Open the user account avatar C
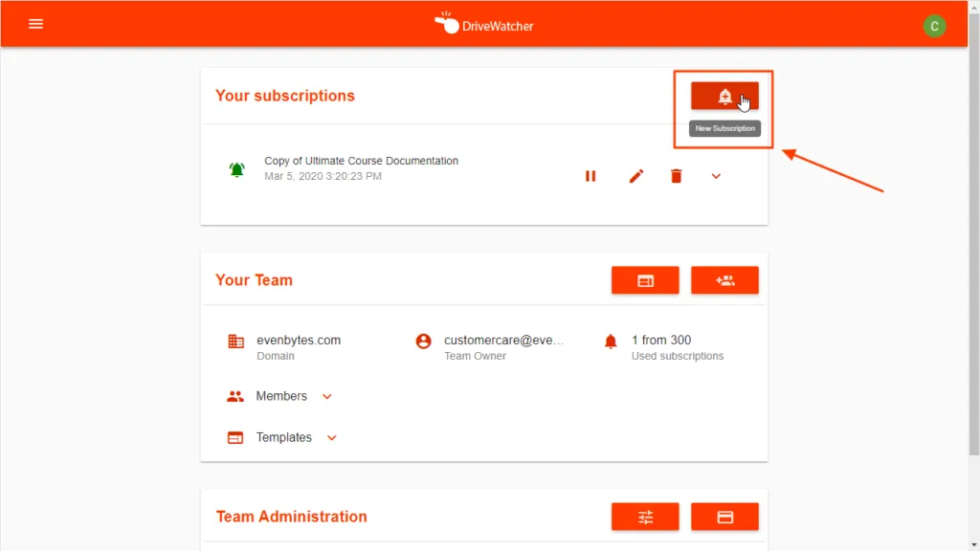The height and width of the screenshot is (551, 980). coord(934,26)
